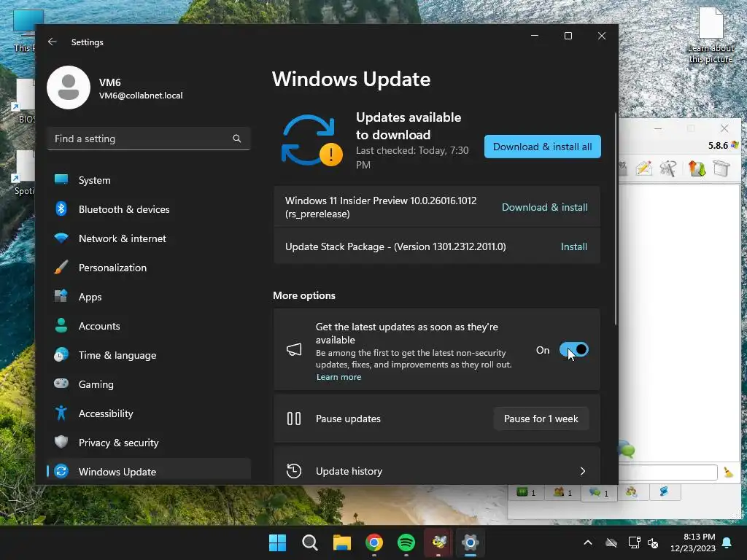Image resolution: width=747 pixels, height=560 pixels.
Task: Open Personalization settings
Action: click(x=149, y=268)
